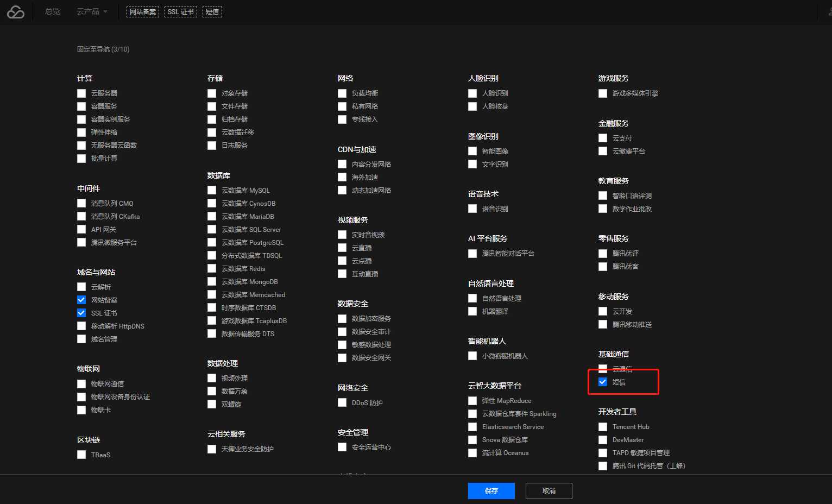Open pinned SSL 证书 navigation shortcut

point(181,12)
